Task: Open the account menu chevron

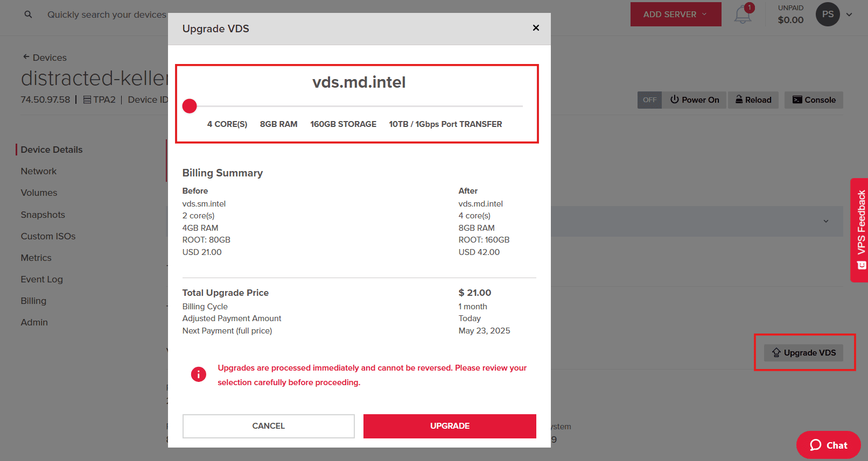Action: tap(849, 15)
